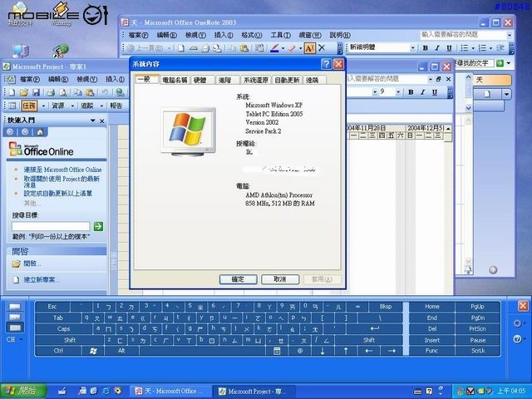This screenshot has width=532, height=399.
Task: Click the 確定 button in dialog
Action: [x=238, y=279]
